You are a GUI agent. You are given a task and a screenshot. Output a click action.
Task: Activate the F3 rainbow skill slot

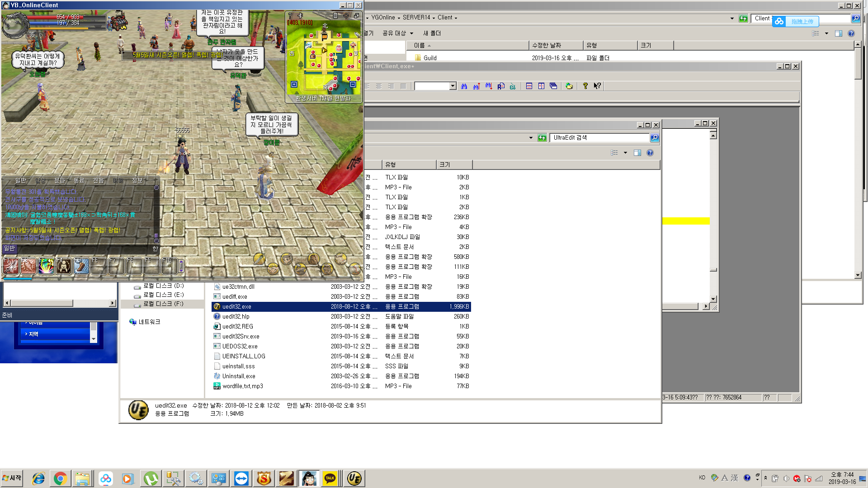pos(46,266)
